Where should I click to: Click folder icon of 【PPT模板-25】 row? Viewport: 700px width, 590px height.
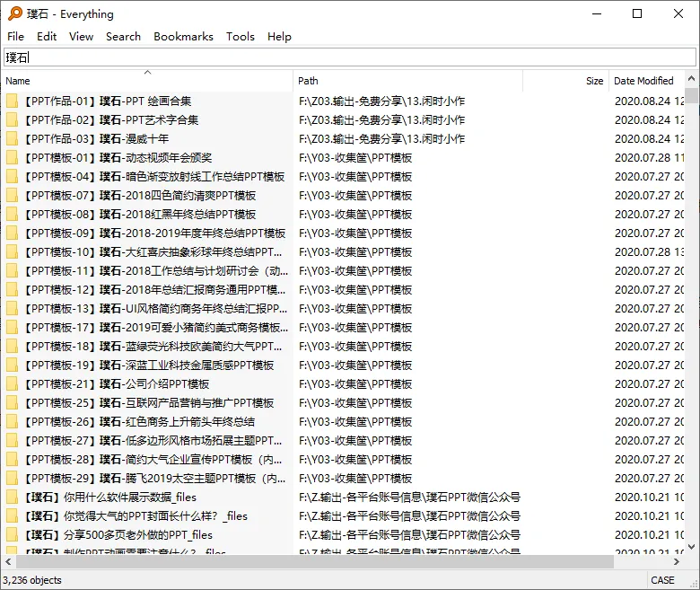(x=12, y=403)
